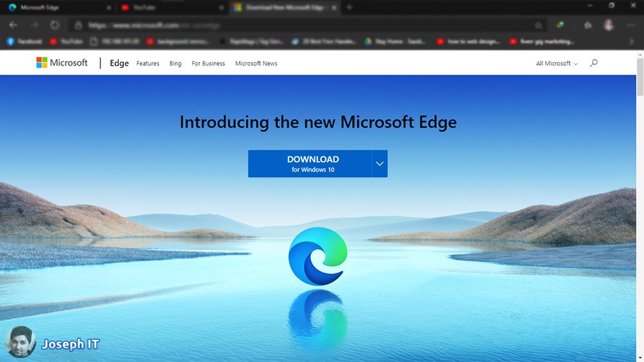This screenshot has width=644, height=362.
Task: Open the Bing link in the navigation bar
Action: [x=176, y=63]
